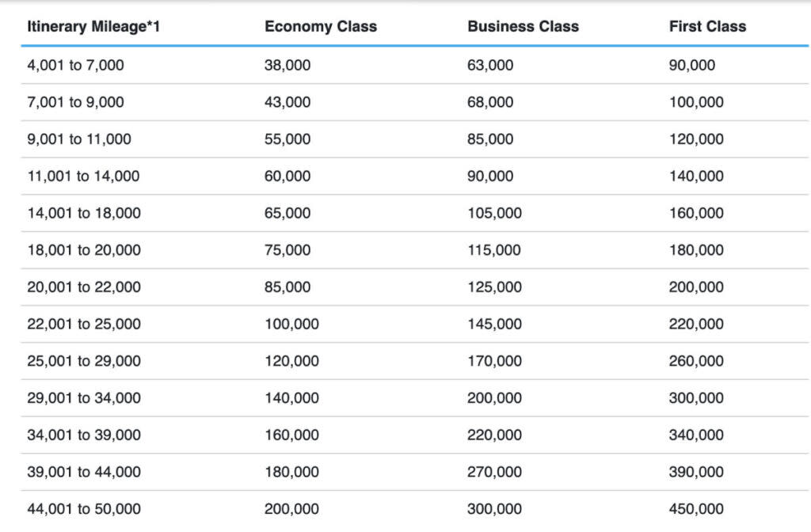Select the First Class column header

coord(707,26)
